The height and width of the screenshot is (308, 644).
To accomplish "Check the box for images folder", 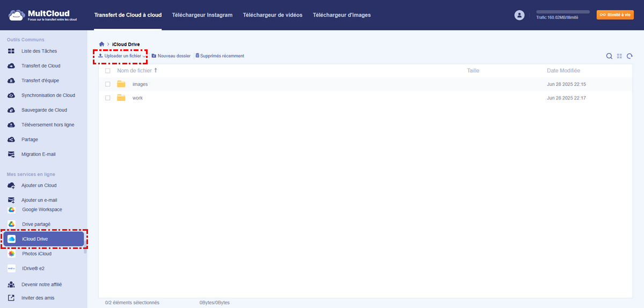I will (x=108, y=84).
